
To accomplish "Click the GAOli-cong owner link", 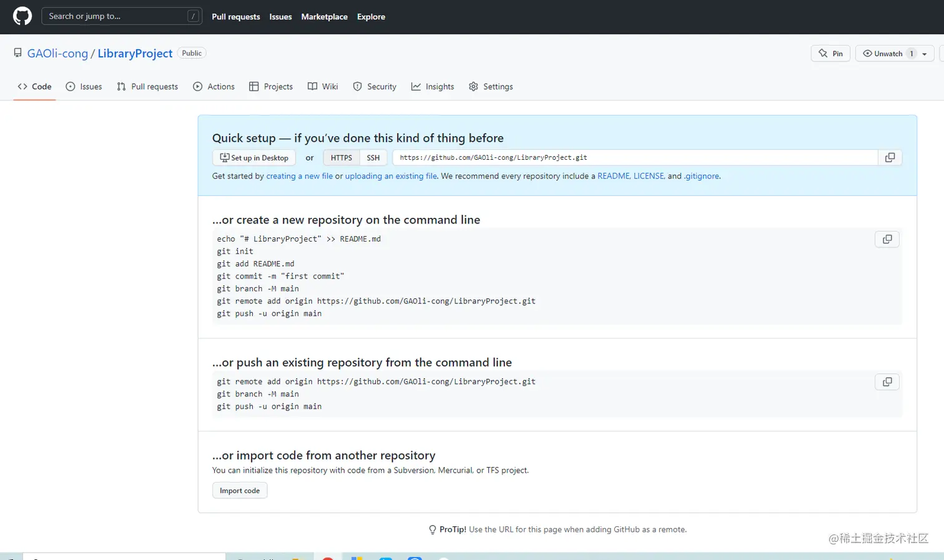I will coord(57,54).
